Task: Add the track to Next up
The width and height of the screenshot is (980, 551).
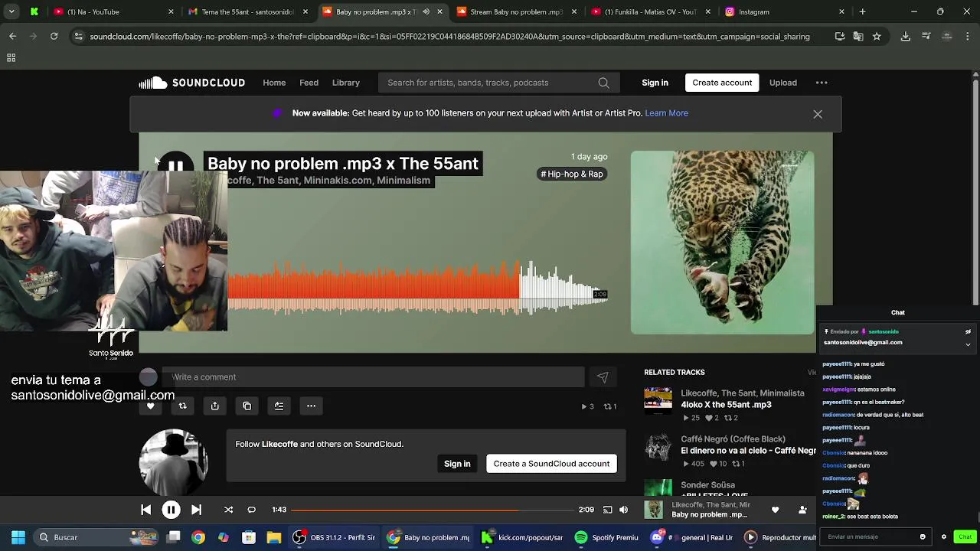Action: pos(279,406)
